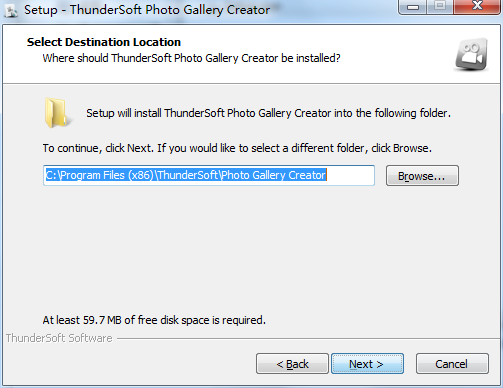Click the setup icon in the title bar
Screen dimensions: 503x388
pos(11,11)
